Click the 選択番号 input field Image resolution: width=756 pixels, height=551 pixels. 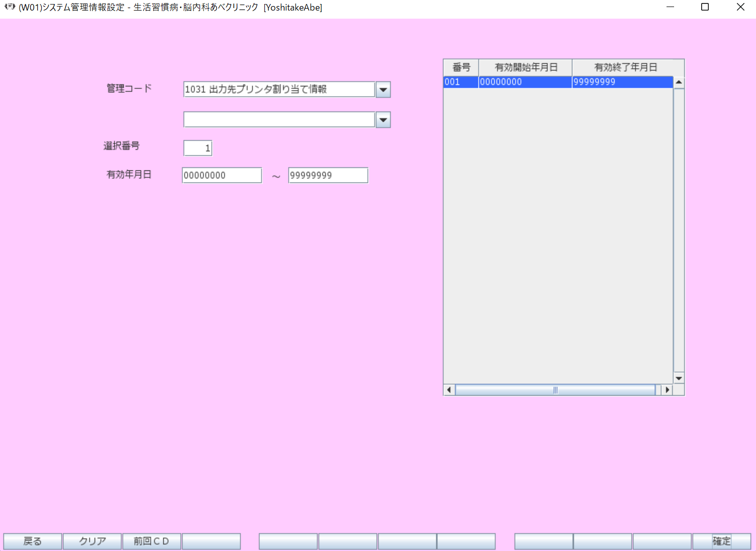click(198, 148)
